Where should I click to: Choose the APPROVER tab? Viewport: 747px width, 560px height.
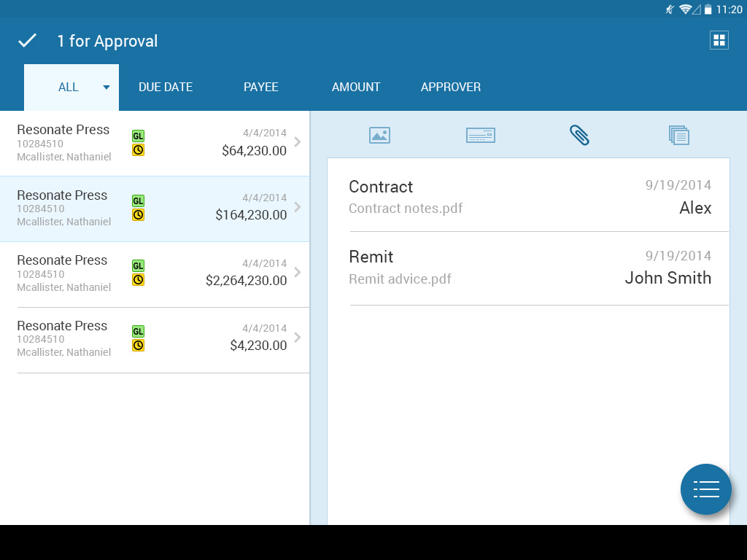(451, 87)
